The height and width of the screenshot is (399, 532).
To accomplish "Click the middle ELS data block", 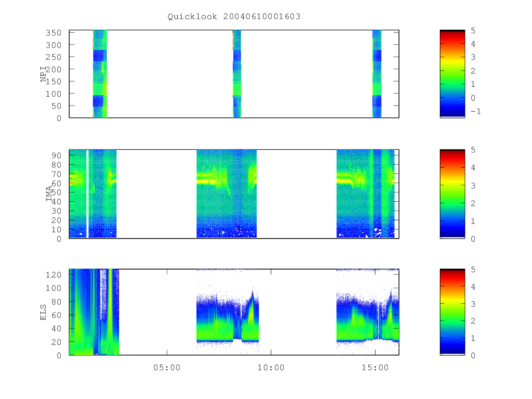I will 227,312.
